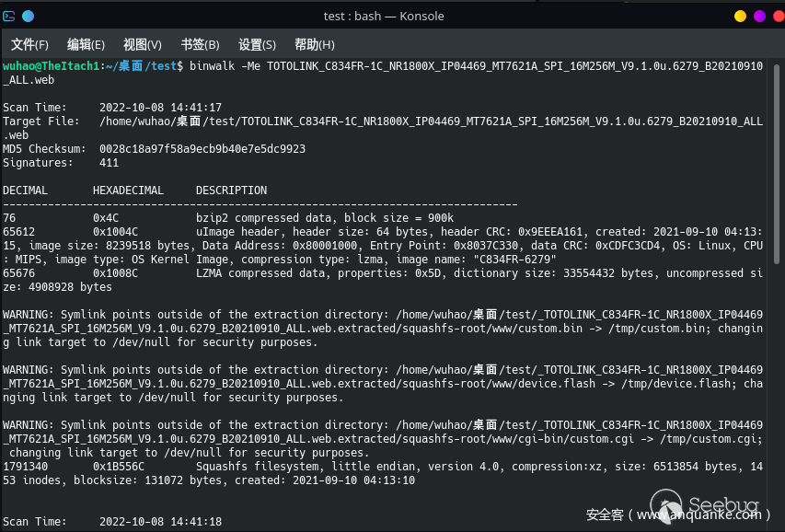
Task: Click the window title 'test : bash — Konsole'
Action: click(x=384, y=16)
